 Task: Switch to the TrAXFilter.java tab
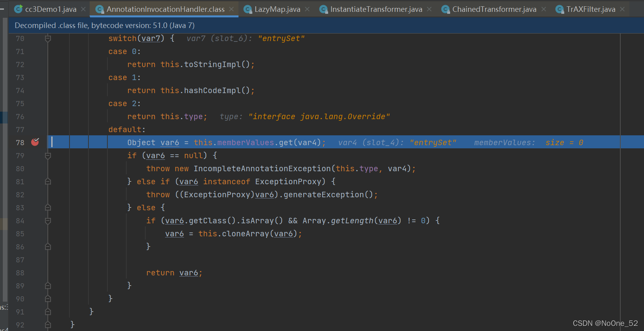[x=591, y=9]
